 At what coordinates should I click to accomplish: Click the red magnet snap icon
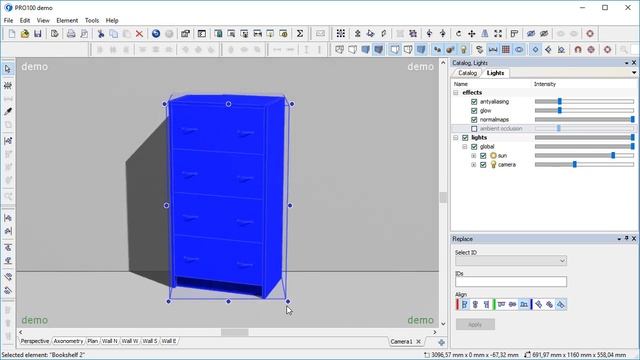click(578, 50)
